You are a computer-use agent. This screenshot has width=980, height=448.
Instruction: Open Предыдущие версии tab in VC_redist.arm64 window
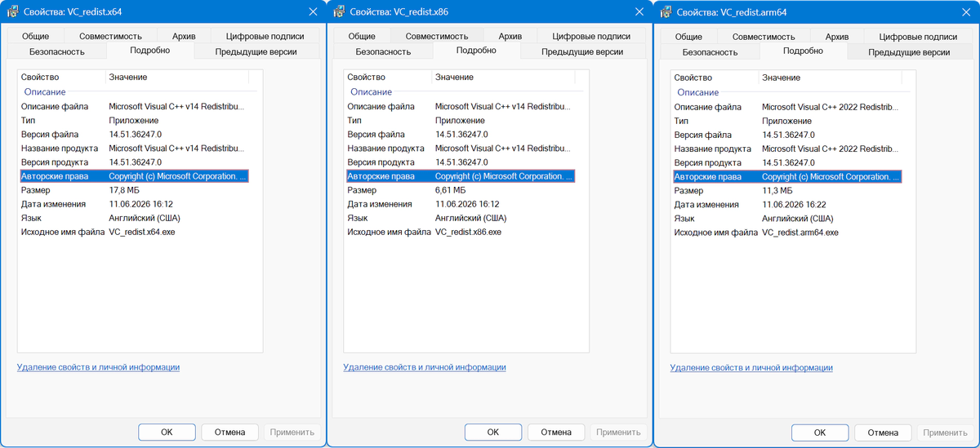pos(909,51)
